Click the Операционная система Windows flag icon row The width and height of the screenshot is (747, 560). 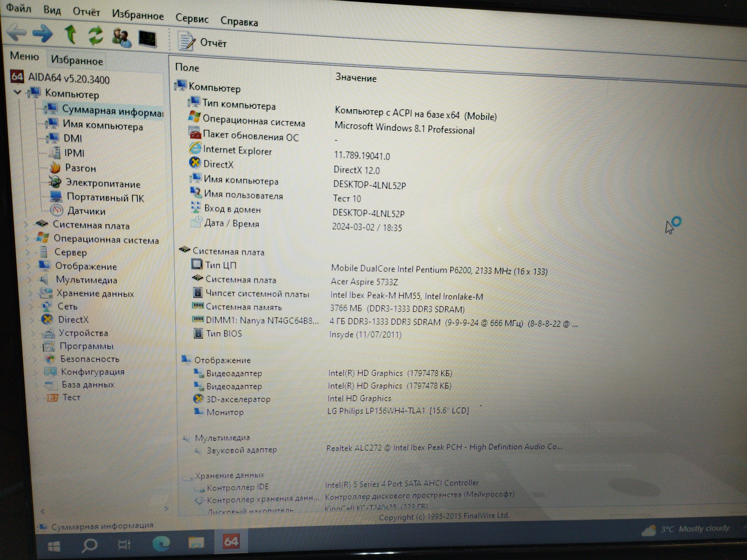click(247, 120)
